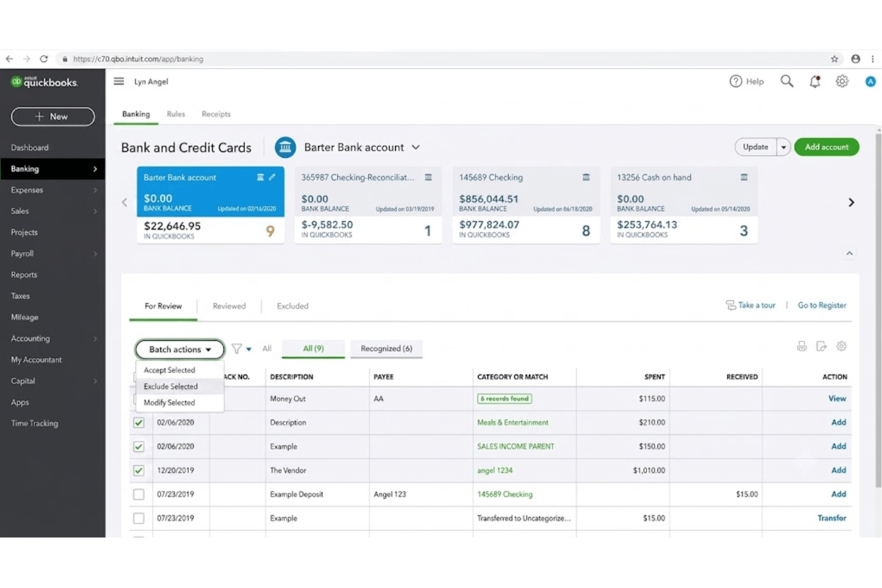
Task: Open the filter funnel dropdown
Action: click(x=241, y=349)
